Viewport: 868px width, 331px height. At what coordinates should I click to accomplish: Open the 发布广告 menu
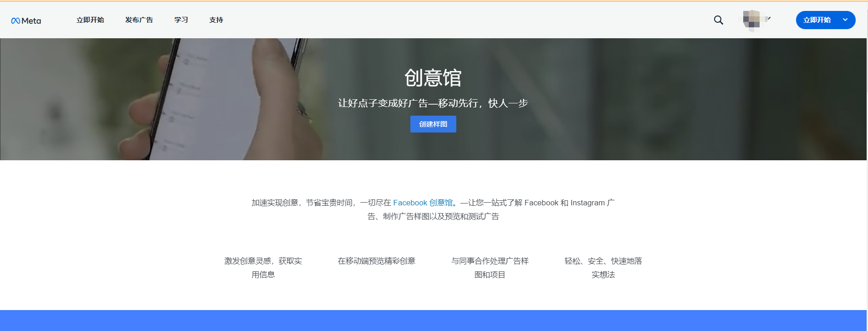point(139,20)
